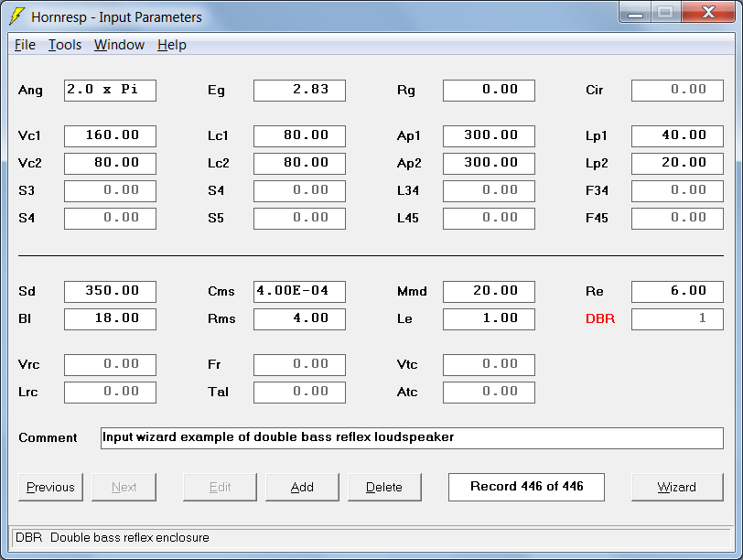The height and width of the screenshot is (560, 743).
Task: Select the Eg input showing 2.83
Action: 299,91
